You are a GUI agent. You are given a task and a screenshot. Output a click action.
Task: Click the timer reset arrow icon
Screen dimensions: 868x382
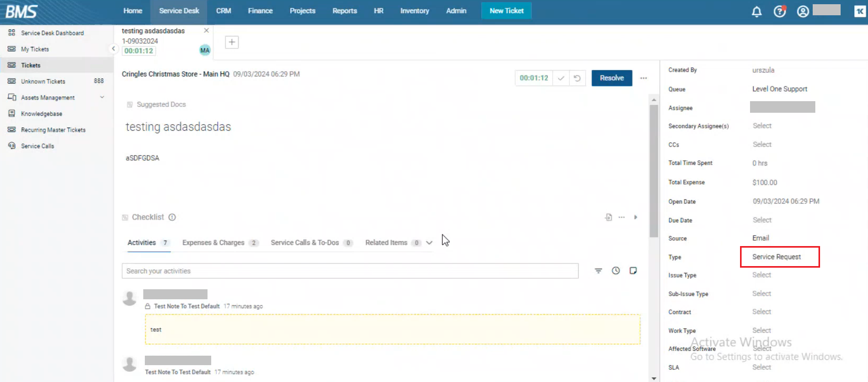[x=577, y=78]
